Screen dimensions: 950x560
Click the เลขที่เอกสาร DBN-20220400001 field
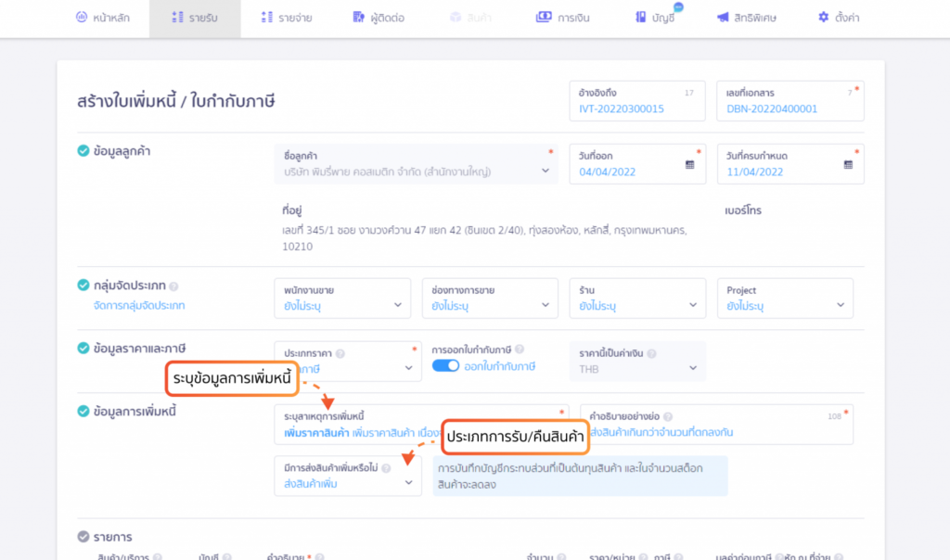(x=790, y=101)
